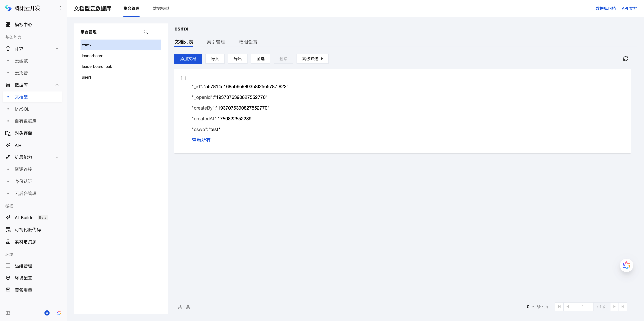Screen dimensions: 644x321
Task: Click the 查看所有 link
Action: pos(201,140)
